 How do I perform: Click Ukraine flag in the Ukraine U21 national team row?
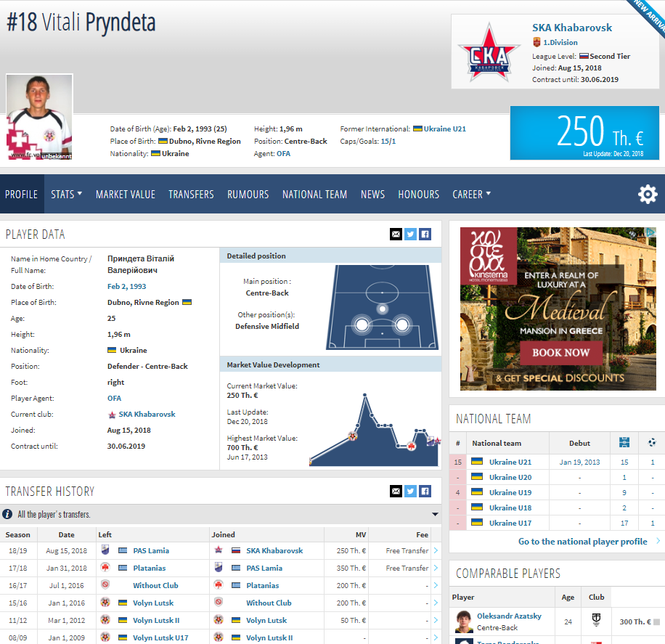click(x=477, y=462)
